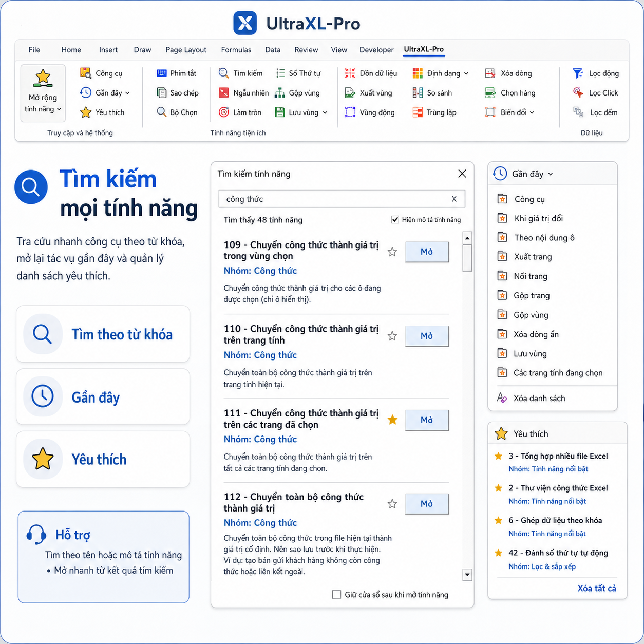The image size is (644, 644).
Task: Open the Home ribbon tab
Action: pos(71,50)
